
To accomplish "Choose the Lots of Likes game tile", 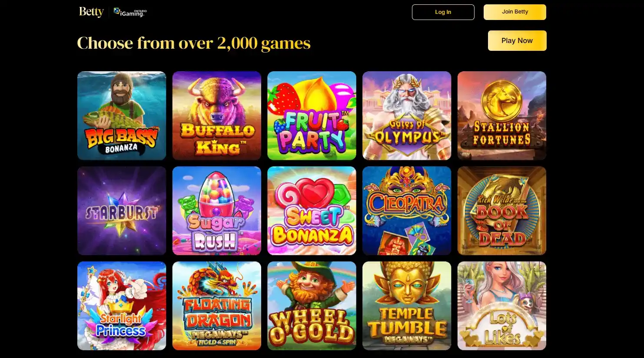I will [502, 306].
